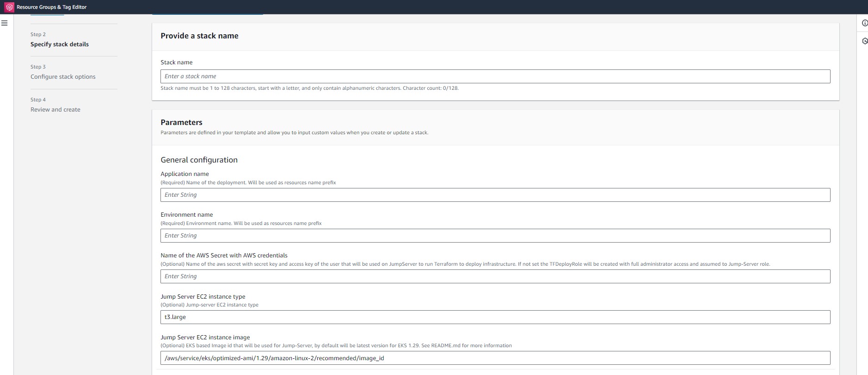Image resolution: width=868 pixels, height=375 pixels.
Task: Click the Environment name text field
Action: coord(495,236)
